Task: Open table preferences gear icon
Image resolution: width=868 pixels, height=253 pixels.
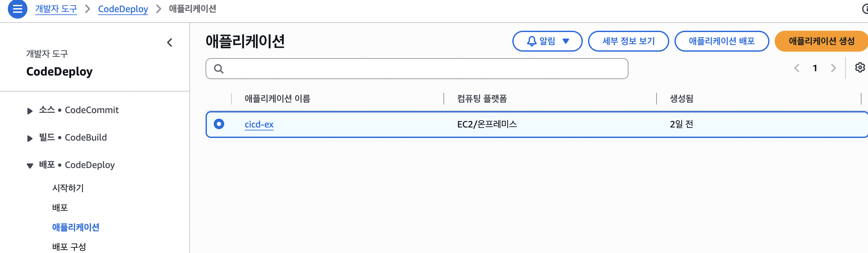Action: click(x=860, y=67)
